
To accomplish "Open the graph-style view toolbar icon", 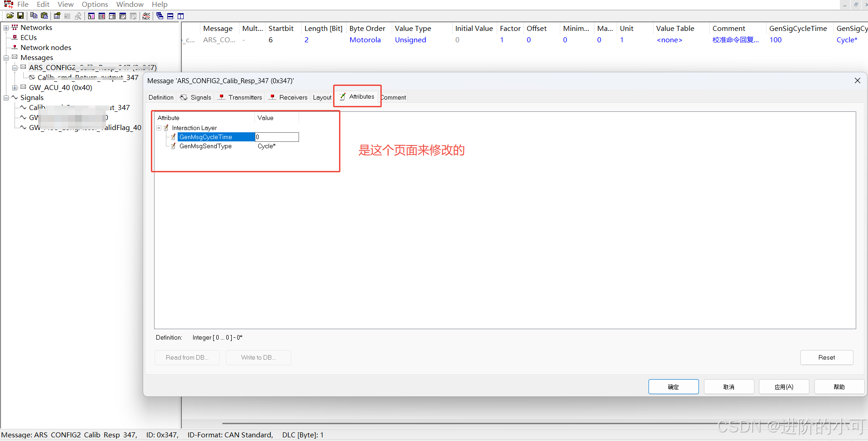I will (x=123, y=16).
